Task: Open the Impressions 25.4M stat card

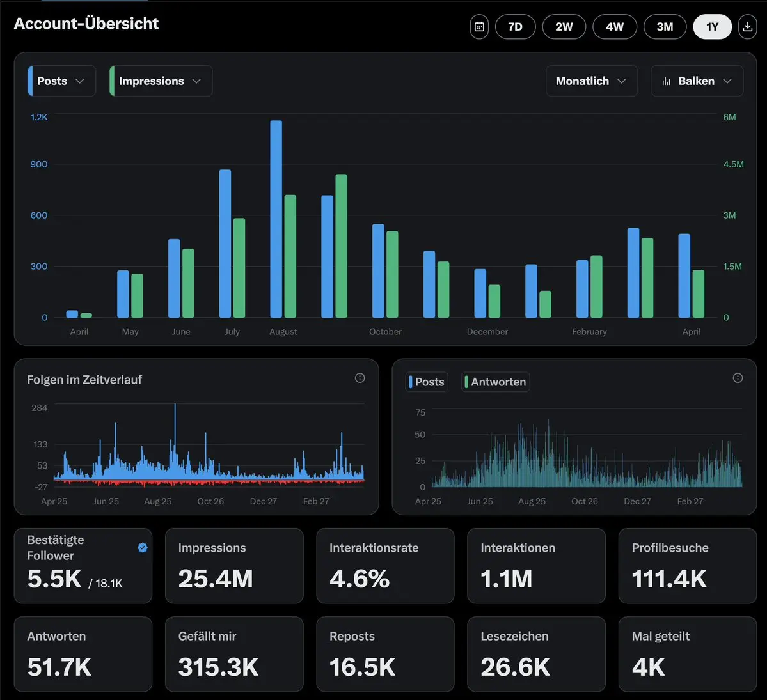Action: click(234, 566)
